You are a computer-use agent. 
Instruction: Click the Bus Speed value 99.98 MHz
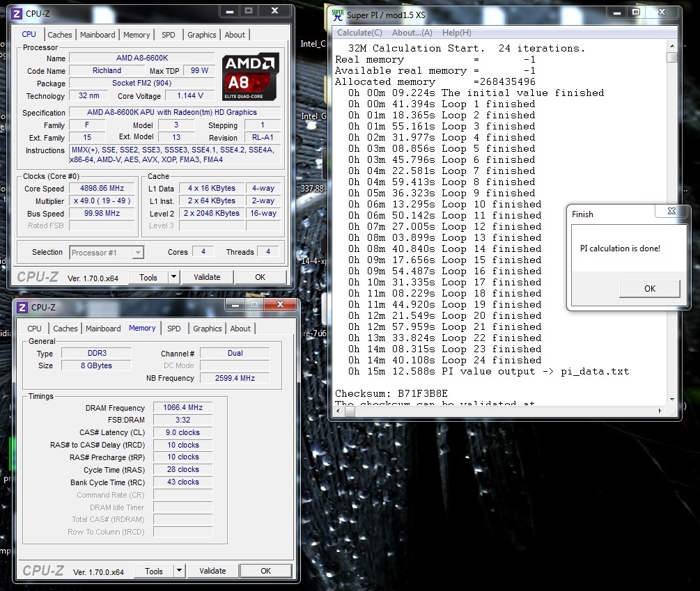(102, 213)
